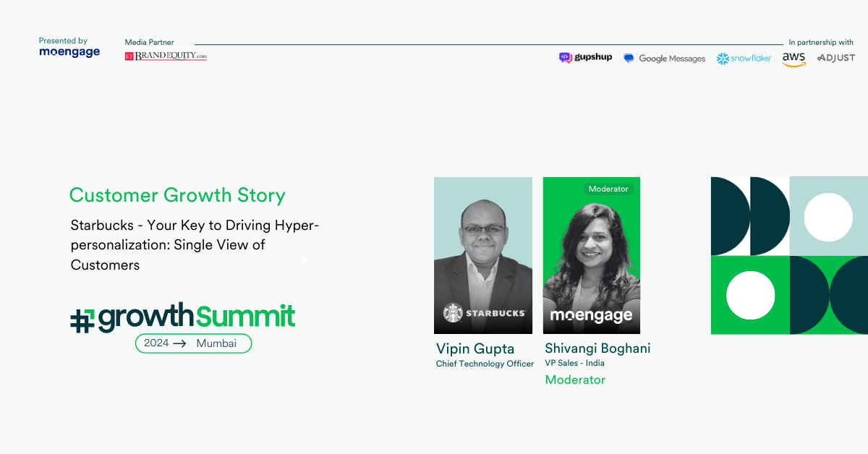Image resolution: width=868 pixels, height=454 pixels.
Task: Click the green Moderator label below the name
Action: pos(575,380)
